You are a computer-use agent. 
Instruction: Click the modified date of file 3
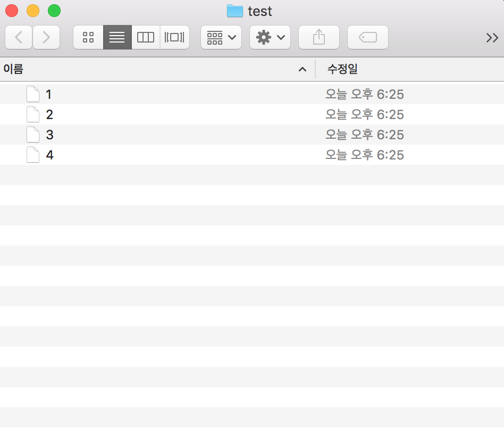coord(365,135)
